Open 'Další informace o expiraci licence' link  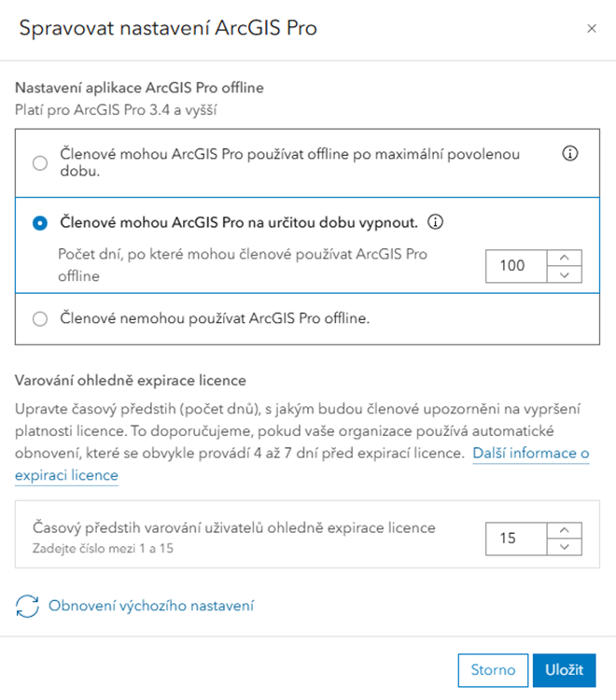(531, 453)
